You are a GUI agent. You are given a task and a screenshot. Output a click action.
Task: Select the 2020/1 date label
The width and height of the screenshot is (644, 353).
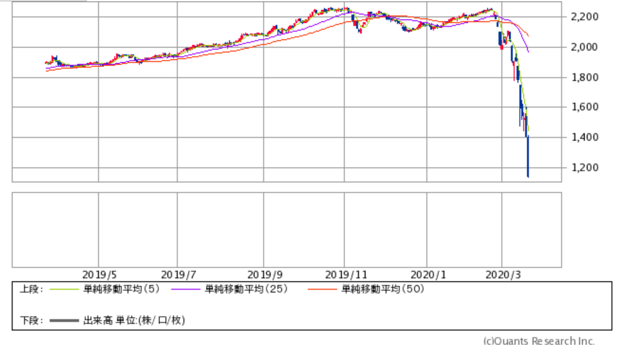[428, 275]
